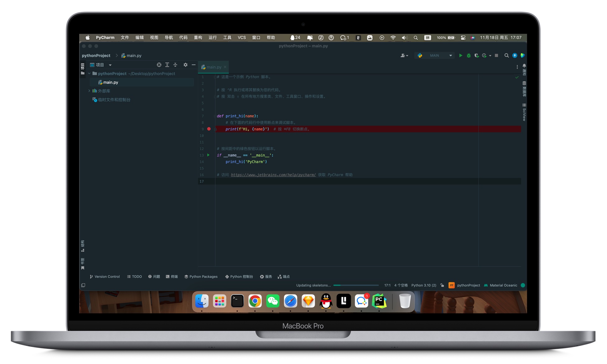Screen dimensions: 607x364
Task: Open the user account icon in toolbar
Action: (x=404, y=55)
